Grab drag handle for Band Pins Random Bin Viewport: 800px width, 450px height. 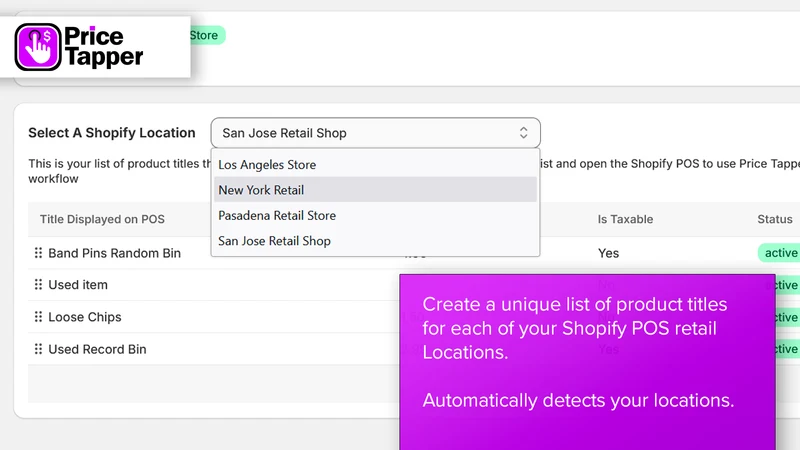coord(38,253)
